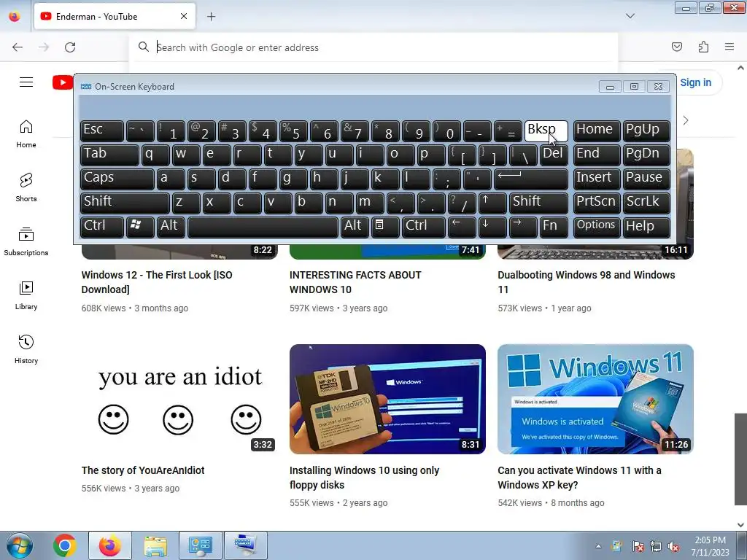Screen dimensions: 747x560
Task: Open Windows 11 with XP key thumbnail
Action: (595, 399)
